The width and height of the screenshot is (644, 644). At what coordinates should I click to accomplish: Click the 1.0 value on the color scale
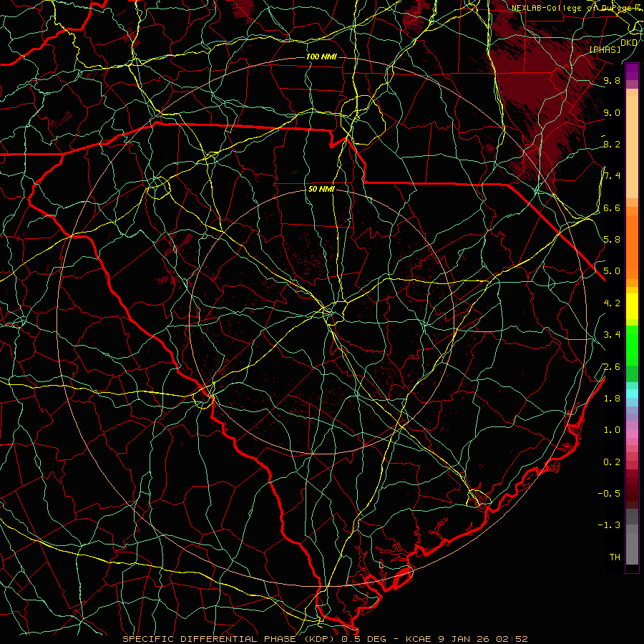612,429
